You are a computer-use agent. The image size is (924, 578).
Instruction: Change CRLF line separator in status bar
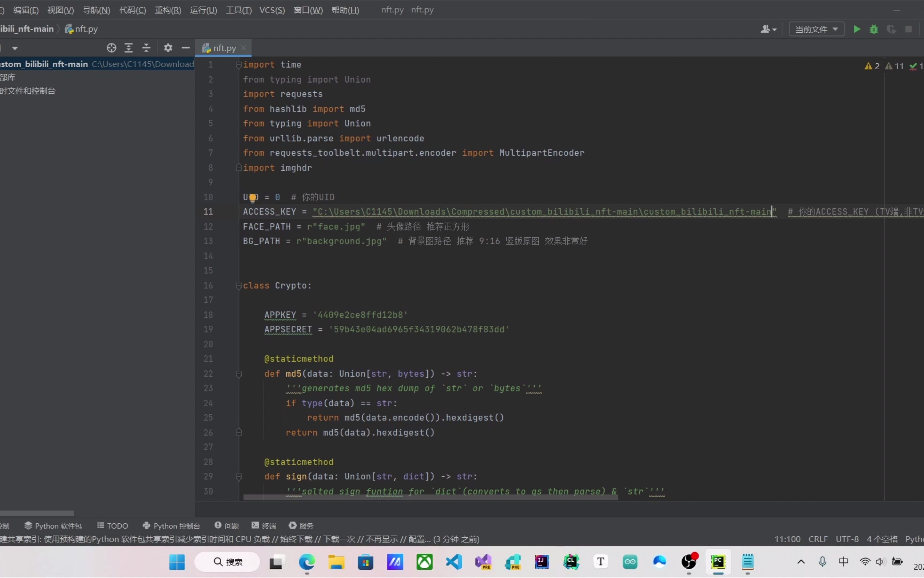[x=818, y=539]
